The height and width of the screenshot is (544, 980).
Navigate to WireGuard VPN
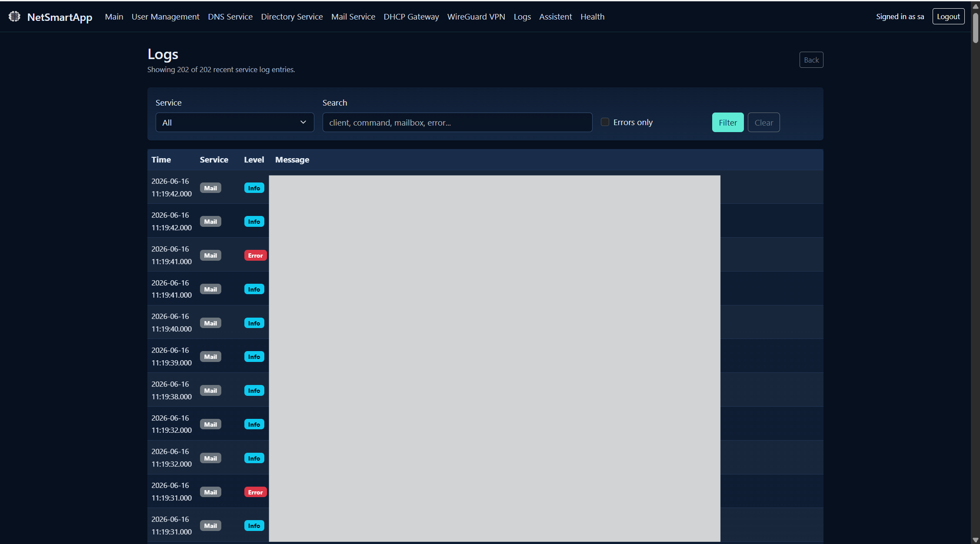[476, 17]
